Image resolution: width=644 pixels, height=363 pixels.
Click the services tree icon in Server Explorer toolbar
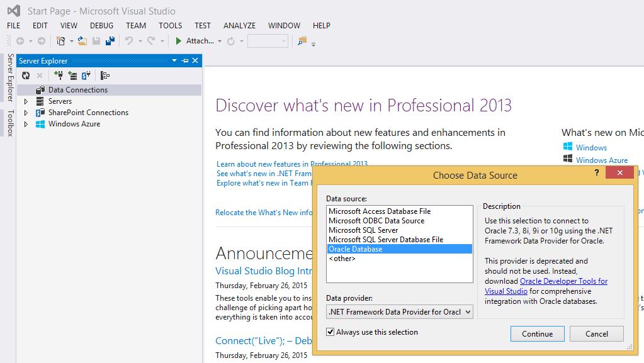click(x=105, y=75)
